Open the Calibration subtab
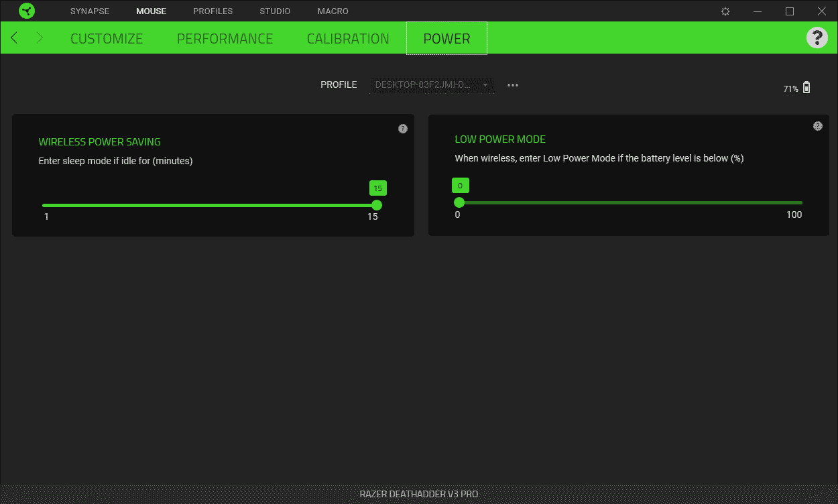Image resolution: width=838 pixels, height=504 pixels. (x=348, y=38)
